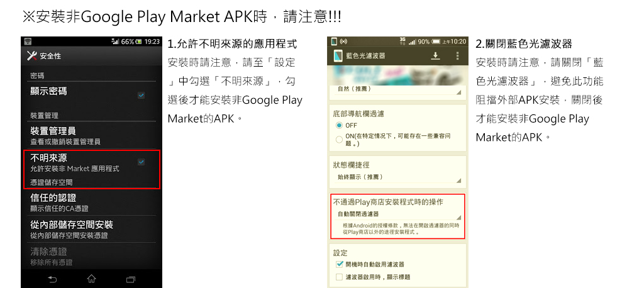Open the 信任的認證 menu entry
The height and width of the screenshot is (288, 644).
tap(92, 202)
